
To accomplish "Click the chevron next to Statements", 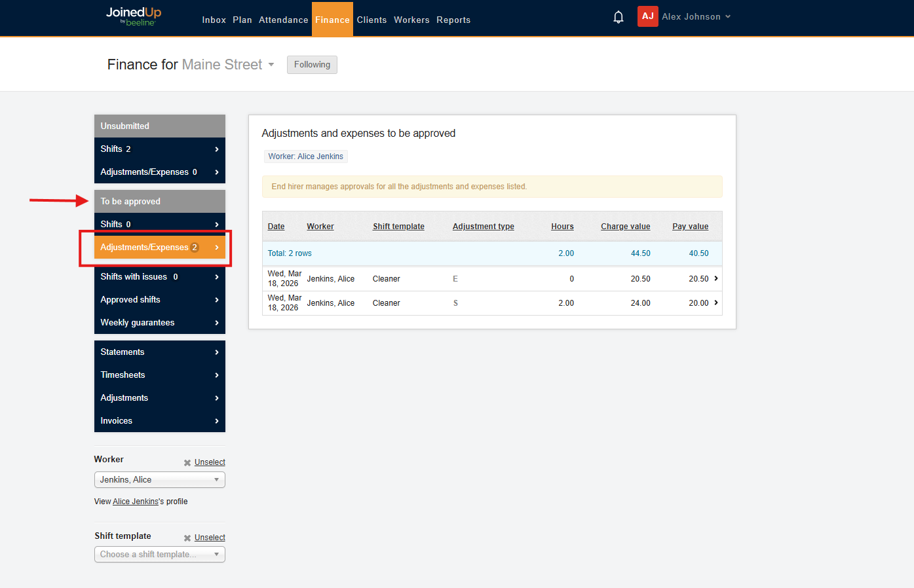I will coord(216,352).
